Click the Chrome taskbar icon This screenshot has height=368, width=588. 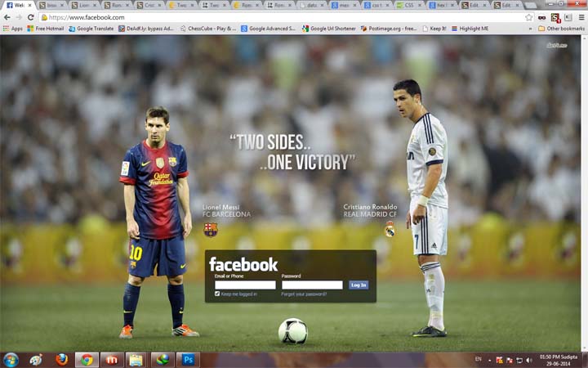[87, 360]
